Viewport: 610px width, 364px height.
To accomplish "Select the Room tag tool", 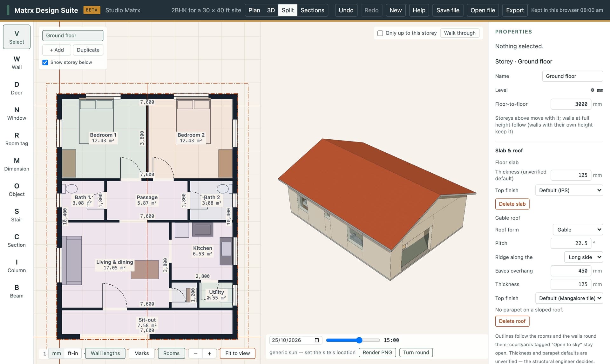I will pyautogui.click(x=17, y=139).
